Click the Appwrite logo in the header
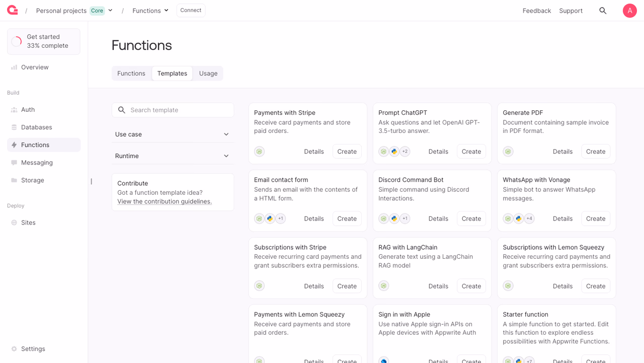644x363 pixels. (x=13, y=10)
